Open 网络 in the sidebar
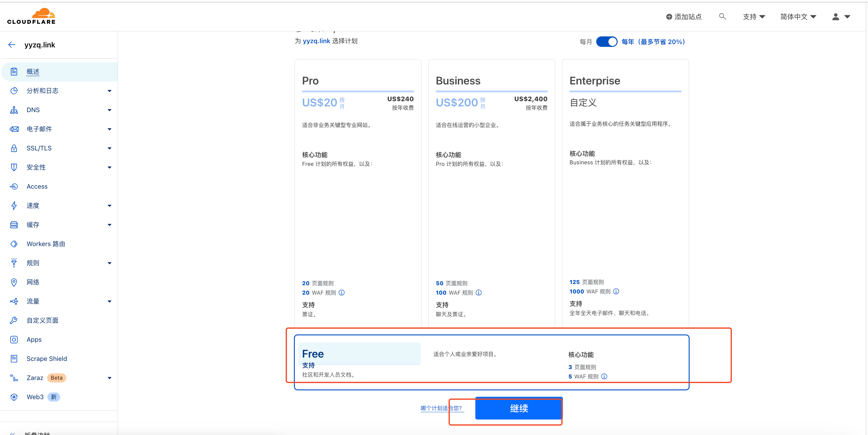Screen dimensions: 868x435 pyautogui.click(x=33, y=282)
